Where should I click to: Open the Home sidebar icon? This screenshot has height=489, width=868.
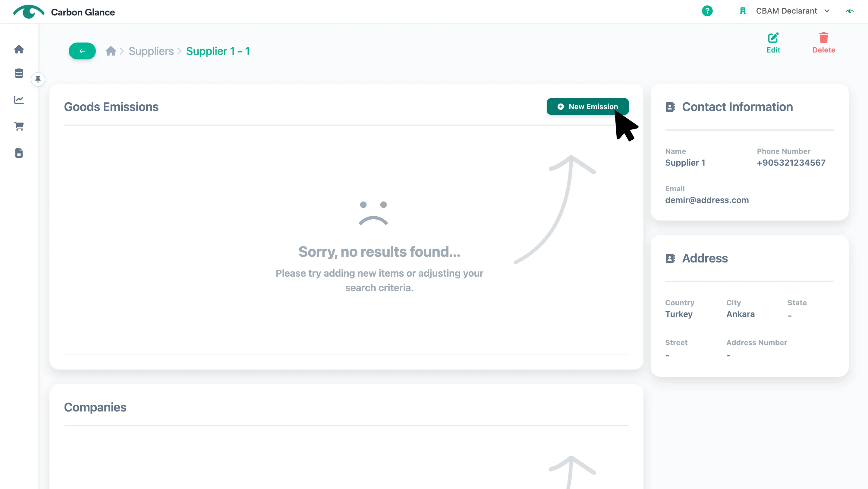pyautogui.click(x=19, y=49)
